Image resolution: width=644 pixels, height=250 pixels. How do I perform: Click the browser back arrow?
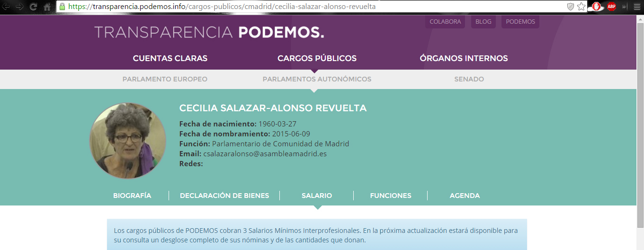pos(6,7)
